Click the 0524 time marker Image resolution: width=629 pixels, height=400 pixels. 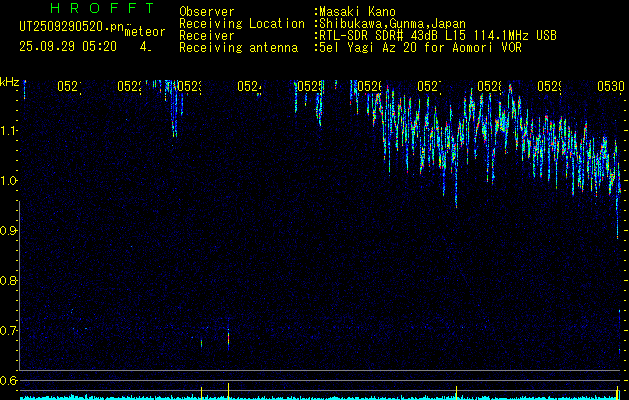pos(248,87)
